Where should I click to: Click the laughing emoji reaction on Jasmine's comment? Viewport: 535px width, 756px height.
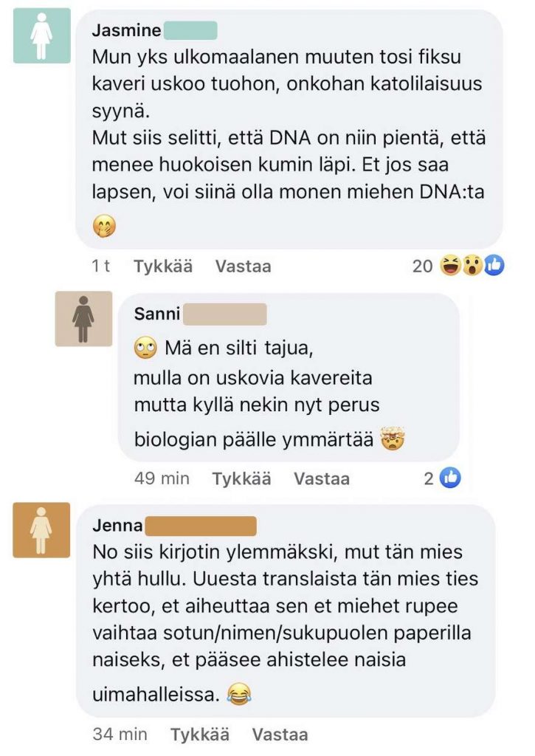(x=450, y=266)
